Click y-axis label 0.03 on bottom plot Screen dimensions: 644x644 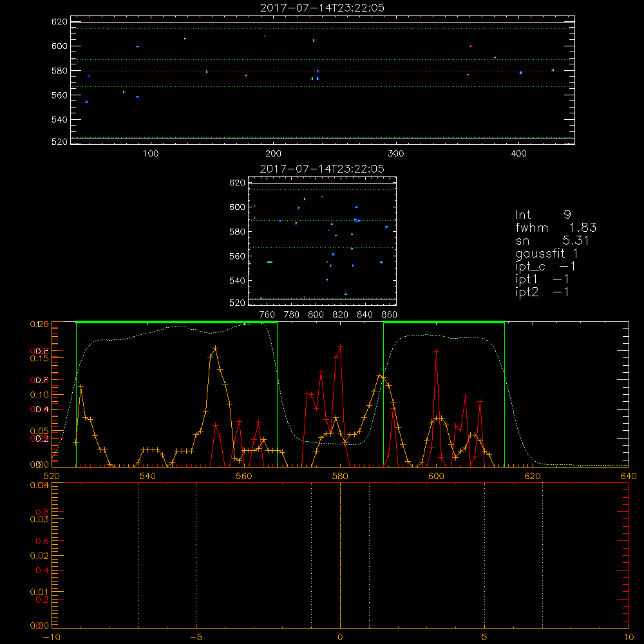(39, 519)
